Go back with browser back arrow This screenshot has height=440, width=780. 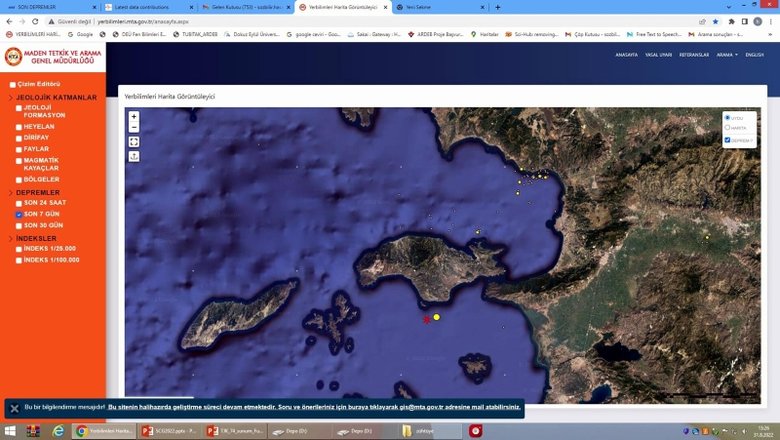click(x=9, y=21)
